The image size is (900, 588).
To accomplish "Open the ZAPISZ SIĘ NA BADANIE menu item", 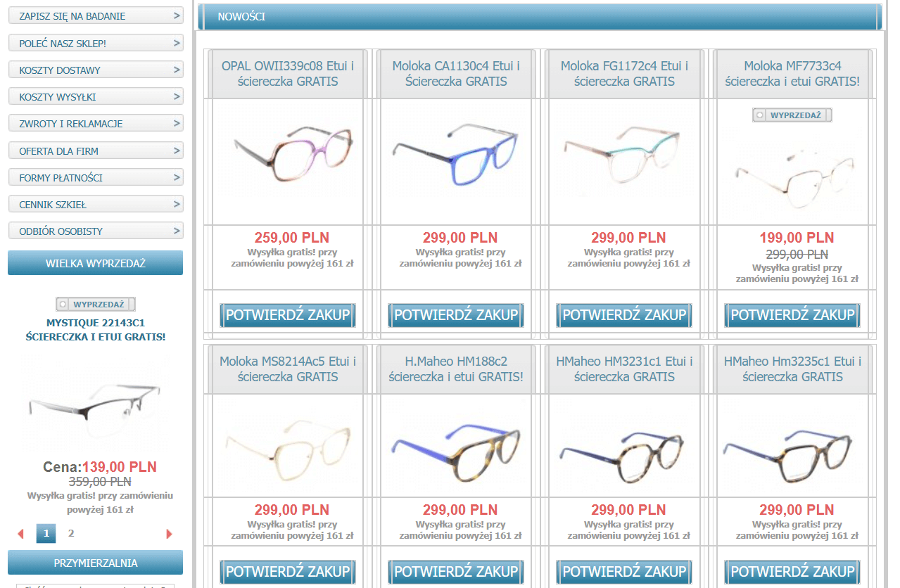I will (96, 15).
